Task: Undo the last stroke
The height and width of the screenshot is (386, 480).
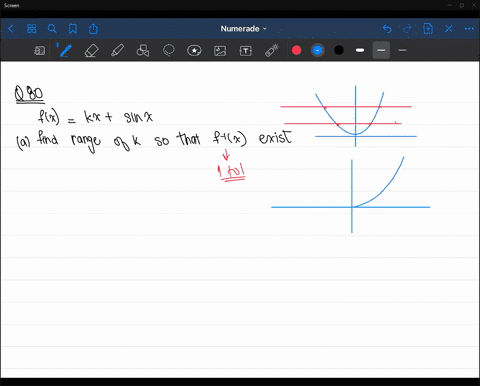Action: coord(387,29)
